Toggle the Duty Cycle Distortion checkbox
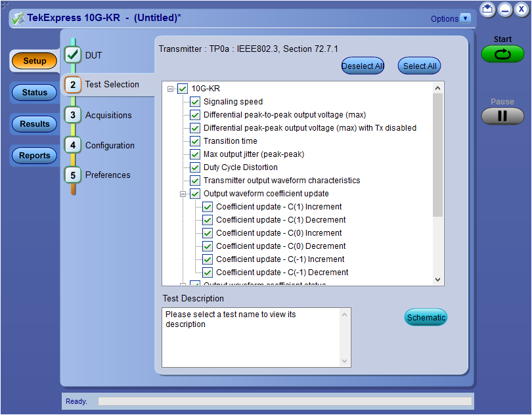This screenshot has width=532, height=415. coord(195,167)
